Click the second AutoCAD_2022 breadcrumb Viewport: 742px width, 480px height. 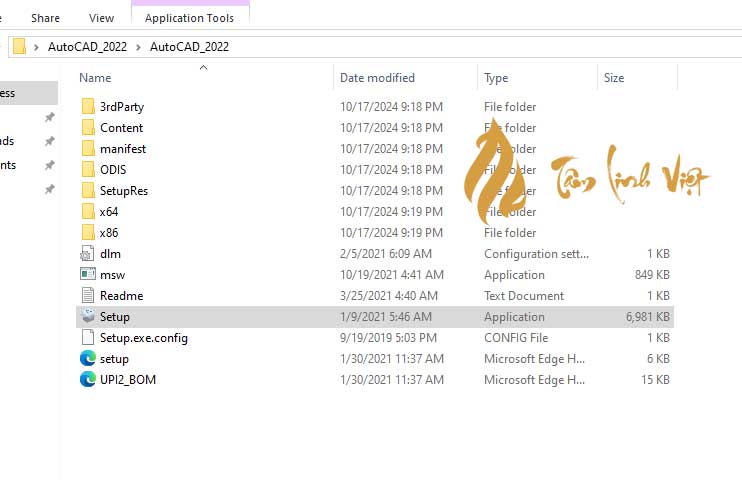(189, 47)
